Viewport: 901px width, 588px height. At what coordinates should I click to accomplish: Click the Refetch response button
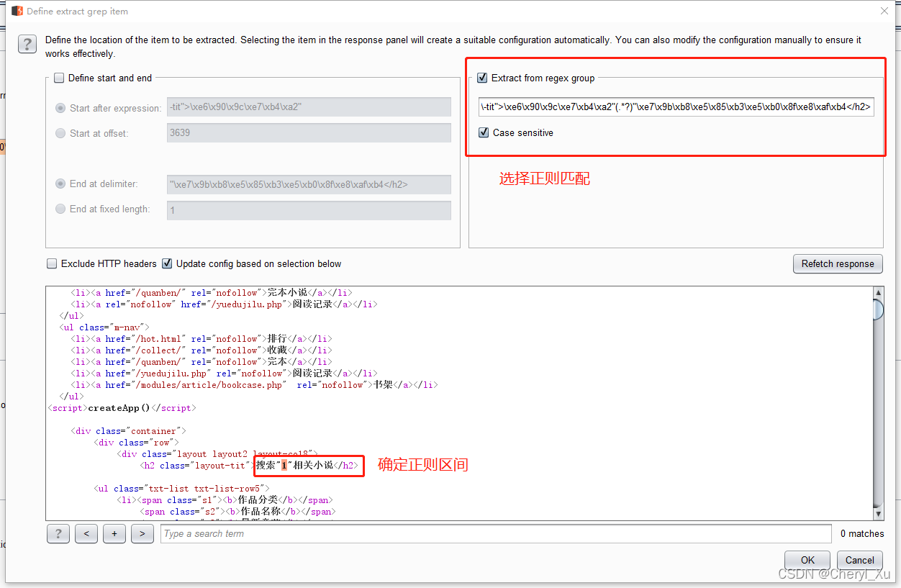(x=838, y=263)
